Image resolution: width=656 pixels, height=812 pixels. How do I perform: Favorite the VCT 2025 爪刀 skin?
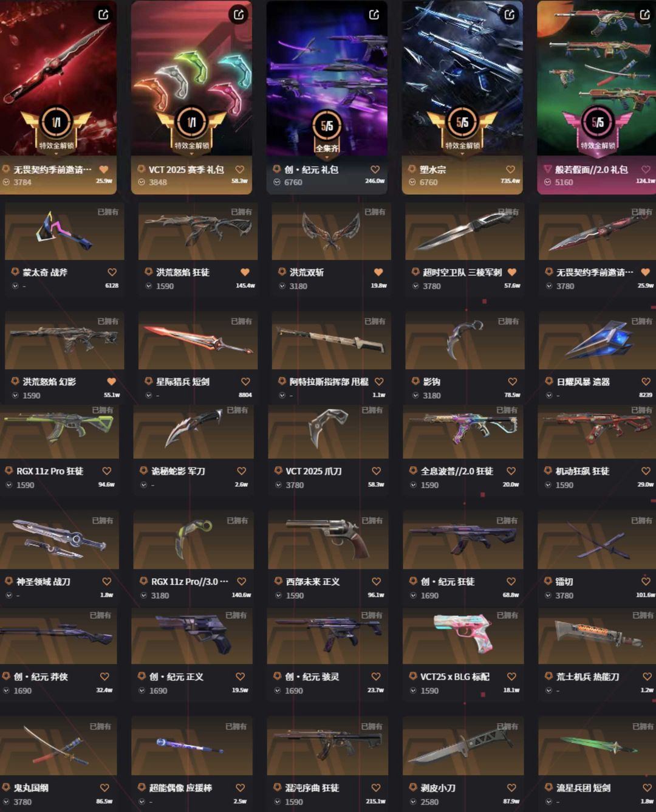[376, 471]
